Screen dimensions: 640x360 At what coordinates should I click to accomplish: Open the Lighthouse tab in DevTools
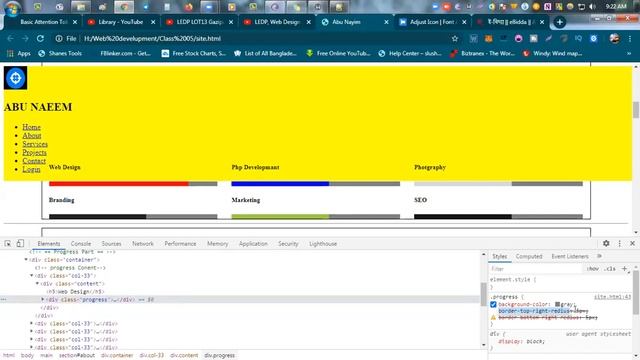coord(323,244)
